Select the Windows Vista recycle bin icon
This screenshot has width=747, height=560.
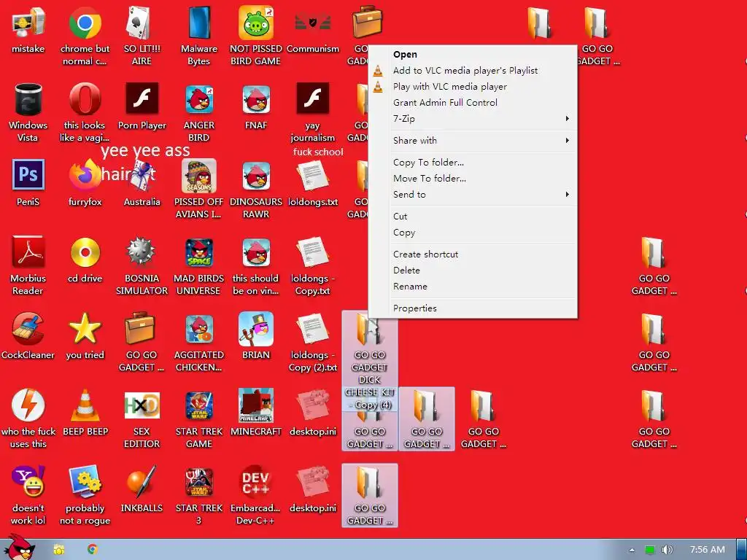(28, 112)
